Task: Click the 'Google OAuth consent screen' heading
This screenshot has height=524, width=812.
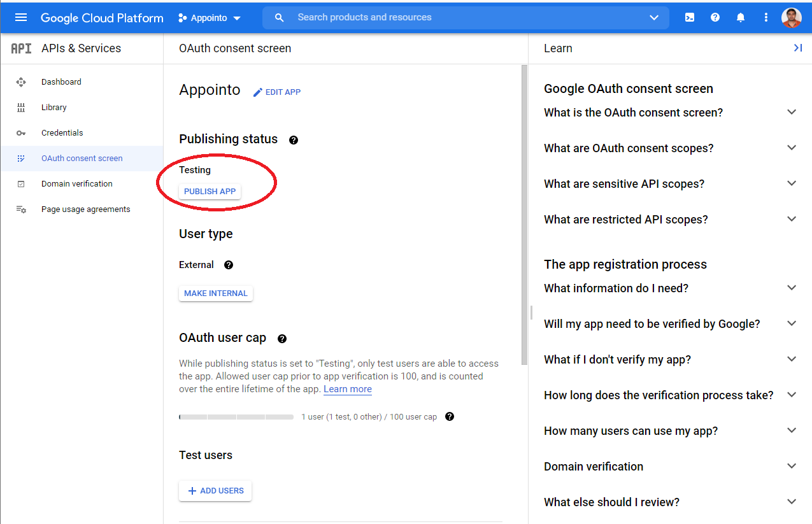Action: pyautogui.click(x=629, y=89)
